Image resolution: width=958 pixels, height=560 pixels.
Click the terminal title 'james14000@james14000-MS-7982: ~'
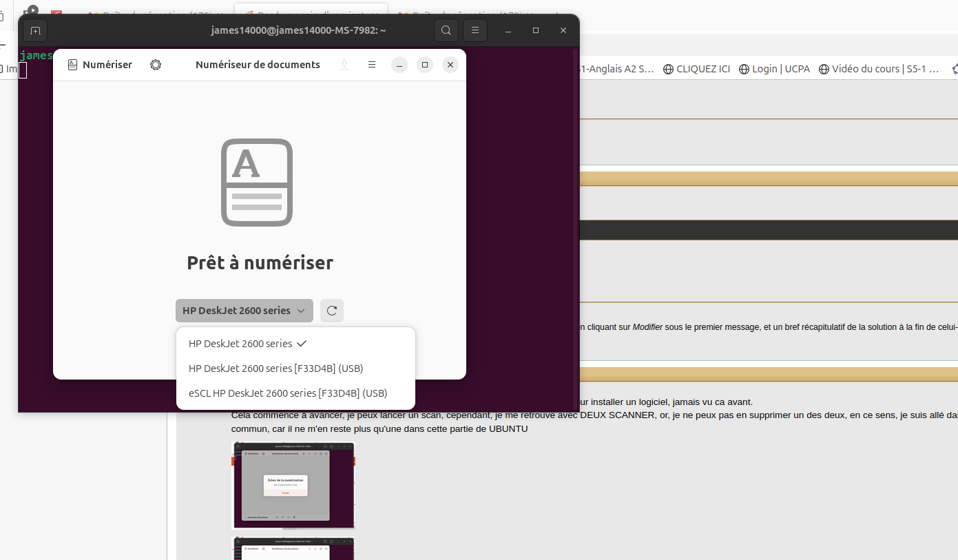tap(298, 30)
